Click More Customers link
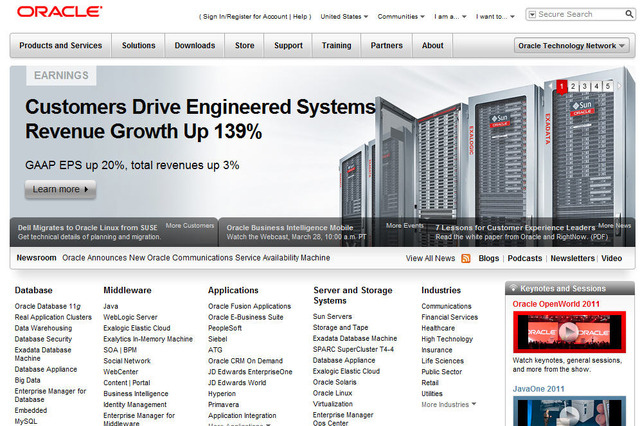 click(x=190, y=226)
